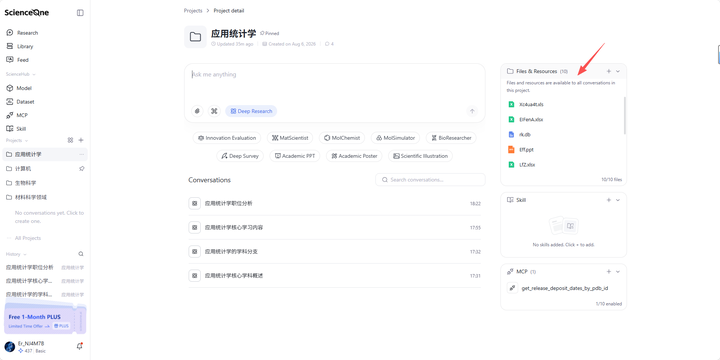The width and height of the screenshot is (720, 360).
Task: Add a new project with plus icon
Action: (81, 140)
